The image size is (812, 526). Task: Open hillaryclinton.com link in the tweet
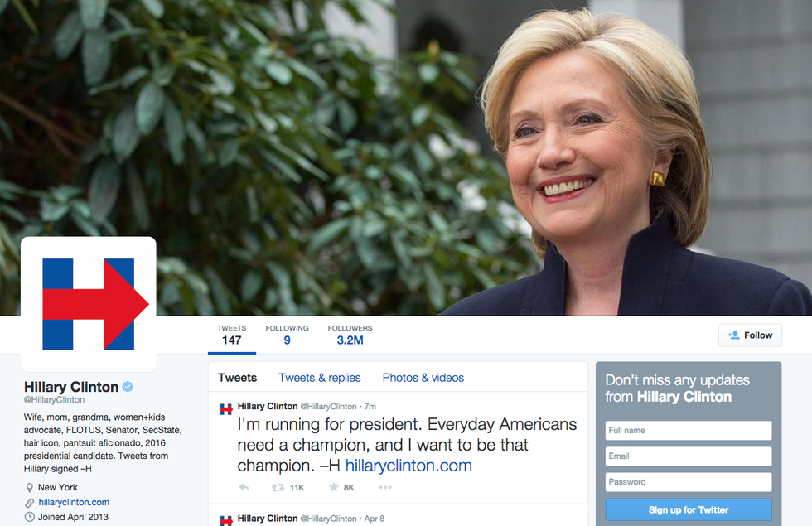tap(408, 466)
